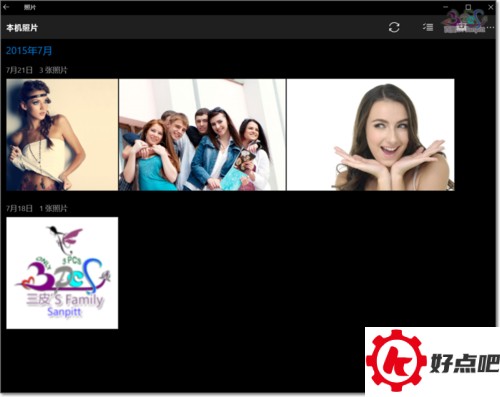Screen dimensions: 500x397
Task: Refresh the photo collection with sync icon
Action: (x=394, y=27)
